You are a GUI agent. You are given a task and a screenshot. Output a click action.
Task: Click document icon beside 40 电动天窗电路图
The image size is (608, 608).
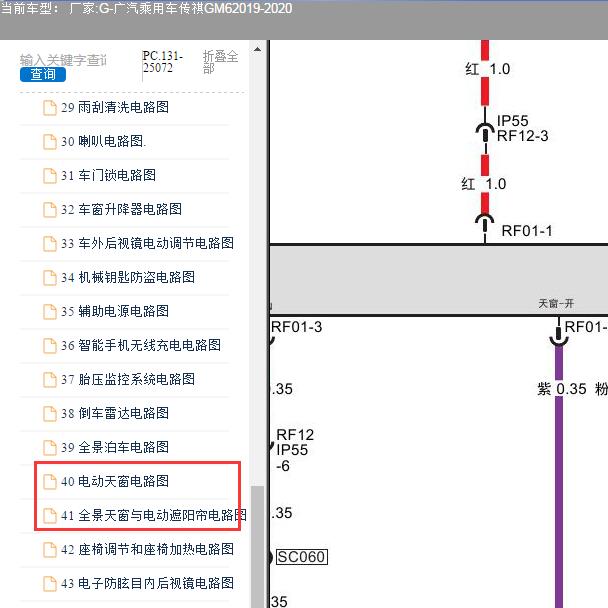pyautogui.click(x=50, y=482)
